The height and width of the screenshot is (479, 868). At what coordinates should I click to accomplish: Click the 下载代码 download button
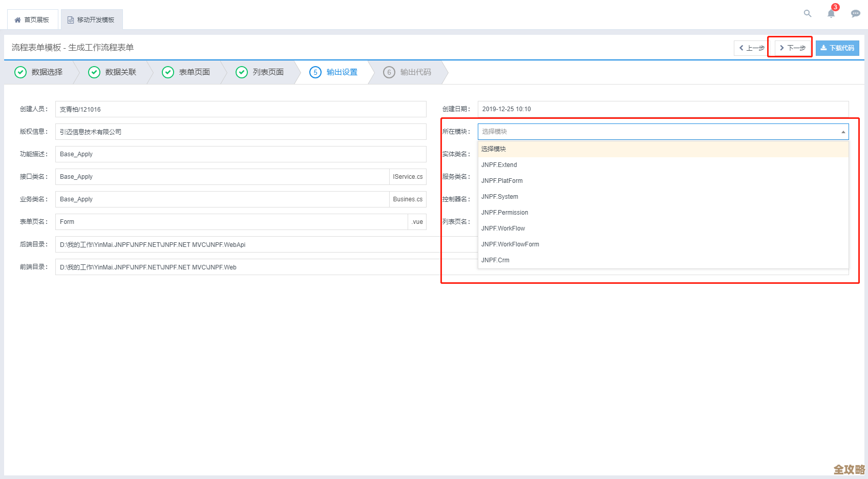pyautogui.click(x=837, y=48)
